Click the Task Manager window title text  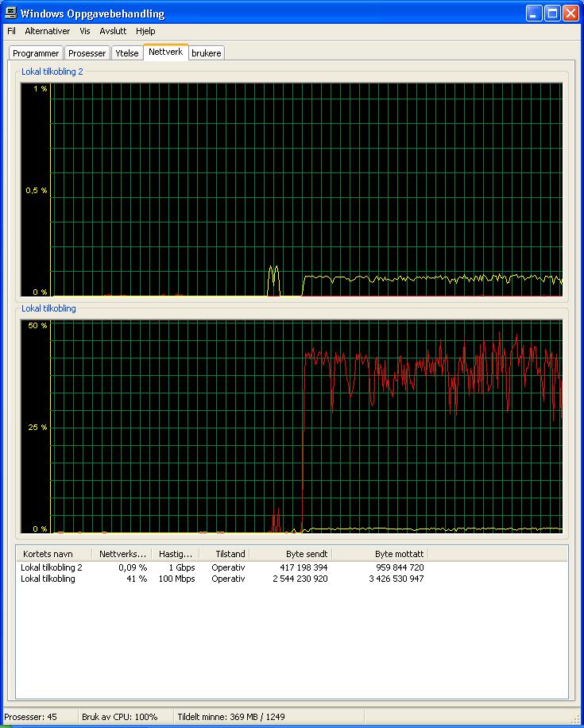[92, 14]
